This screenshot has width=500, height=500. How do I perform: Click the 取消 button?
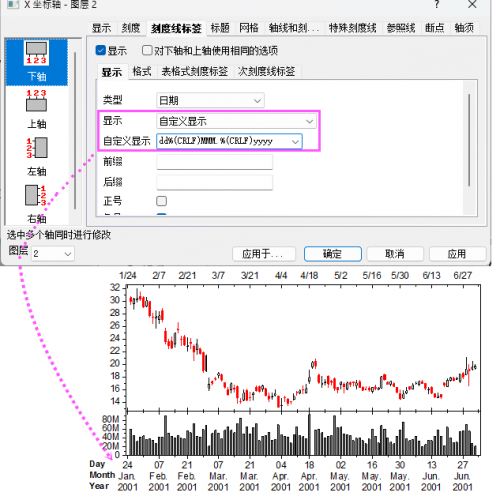(x=395, y=254)
